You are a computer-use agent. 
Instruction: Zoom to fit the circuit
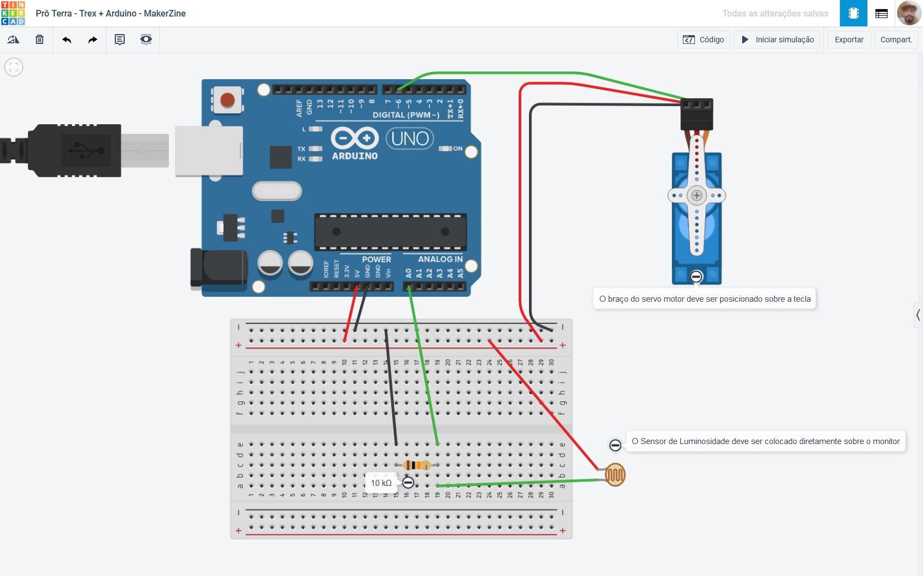click(x=14, y=67)
